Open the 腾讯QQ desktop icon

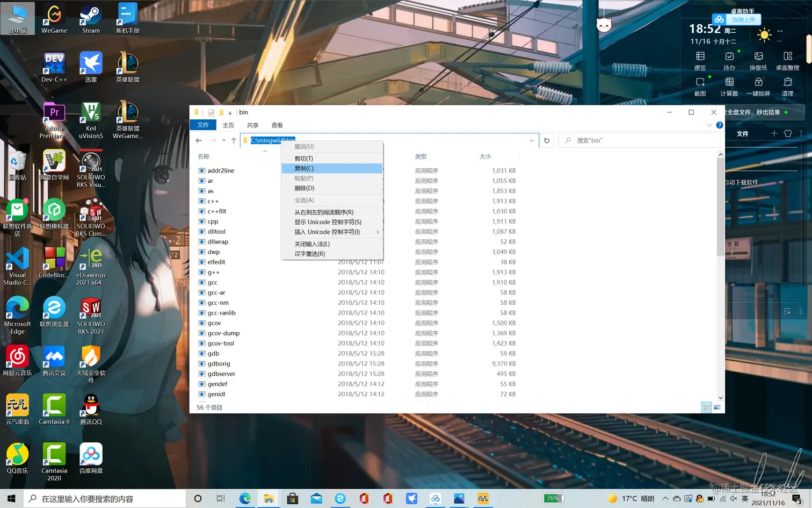pos(91,409)
